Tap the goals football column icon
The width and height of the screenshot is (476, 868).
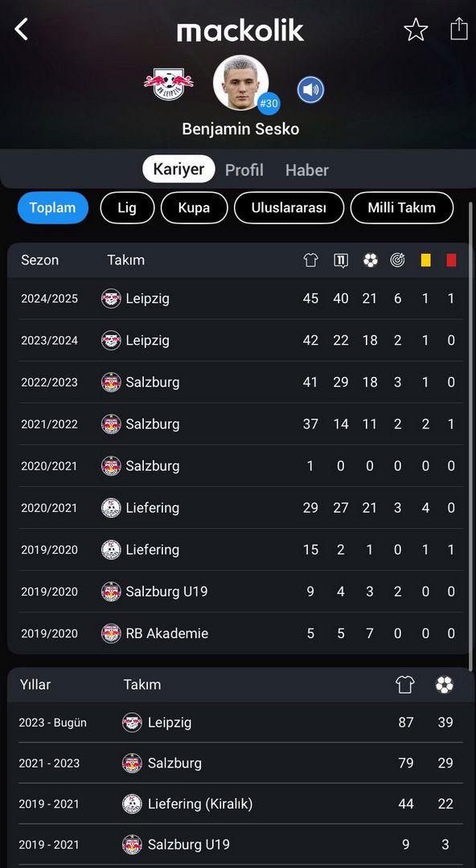click(370, 260)
